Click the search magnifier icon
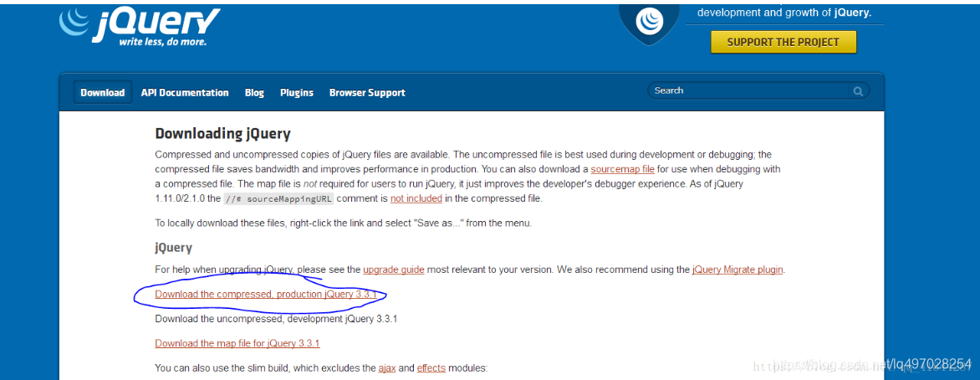 [858, 91]
